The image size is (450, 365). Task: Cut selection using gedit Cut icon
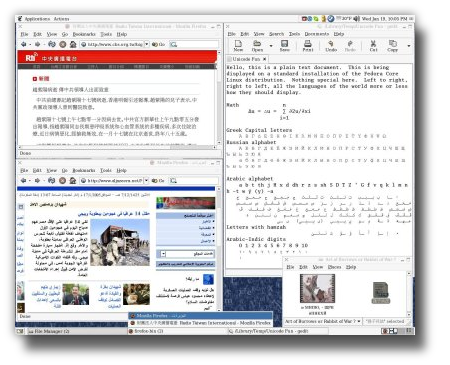[x=373, y=46]
